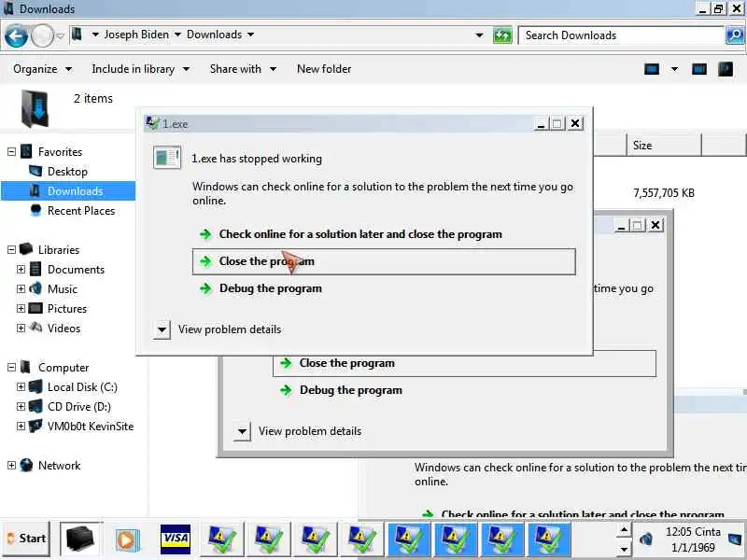Image resolution: width=747 pixels, height=560 pixels.
Task: Expand VM0b0t KevinSite
Action: [21, 426]
